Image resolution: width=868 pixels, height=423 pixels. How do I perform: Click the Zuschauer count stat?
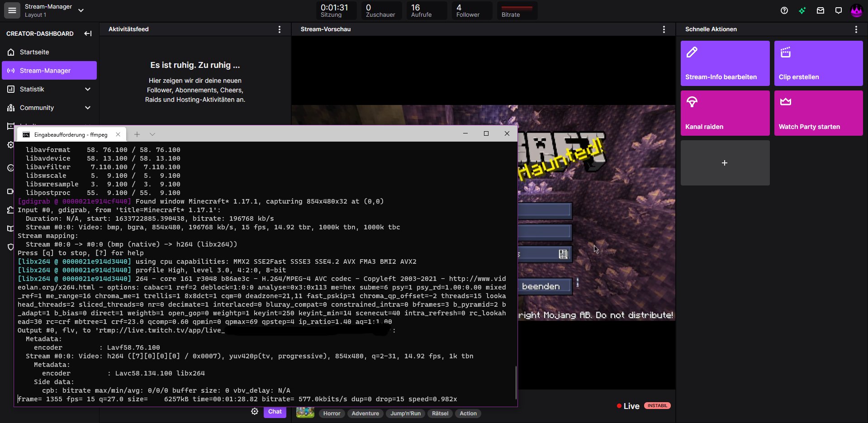click(381, 10)
